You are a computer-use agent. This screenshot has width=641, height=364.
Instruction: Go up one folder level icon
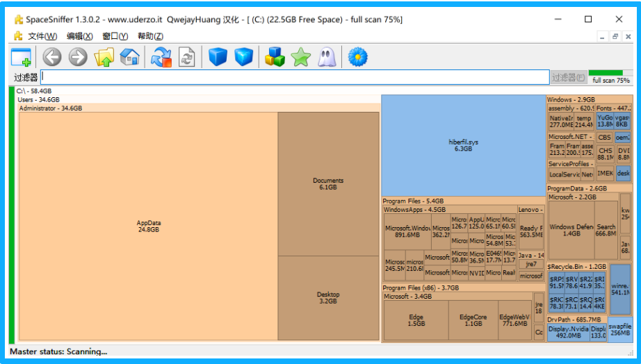[104, 57]
